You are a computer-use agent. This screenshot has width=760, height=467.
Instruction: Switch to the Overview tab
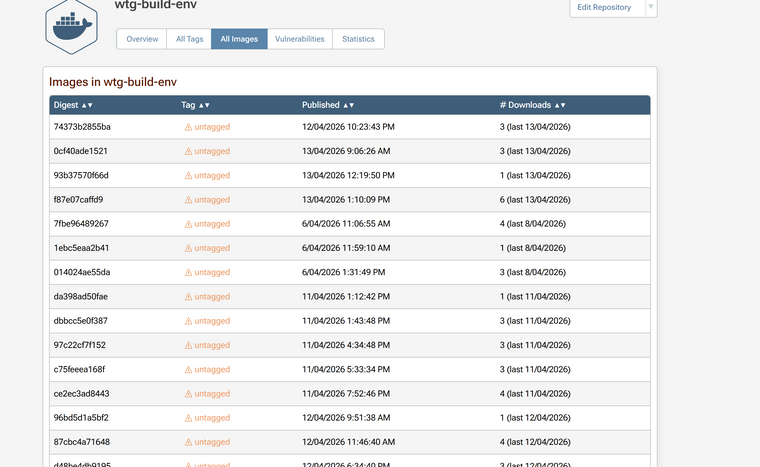pyautogui.click(x=142, y=39)
